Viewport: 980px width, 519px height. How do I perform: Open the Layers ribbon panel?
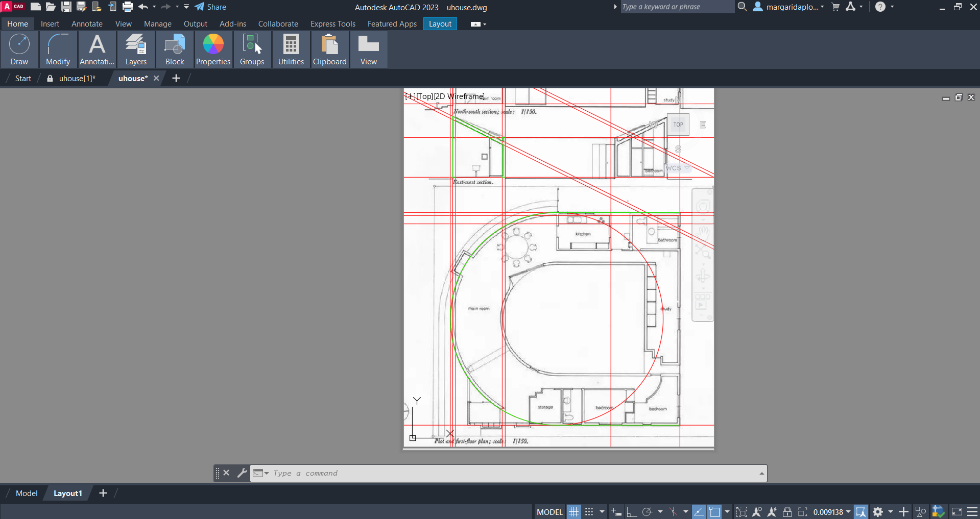click(x=136, y=50)
